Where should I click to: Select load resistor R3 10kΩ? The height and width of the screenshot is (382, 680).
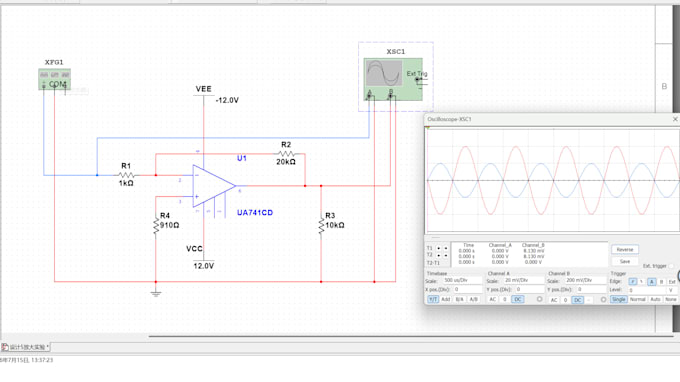(321, 225)
